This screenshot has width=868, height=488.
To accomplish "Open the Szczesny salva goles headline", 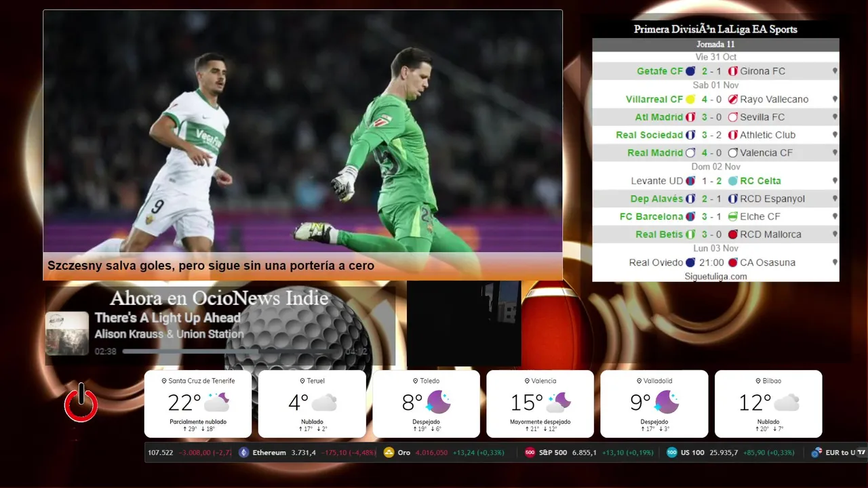I will pyautogui.click(x=211, y=266).
